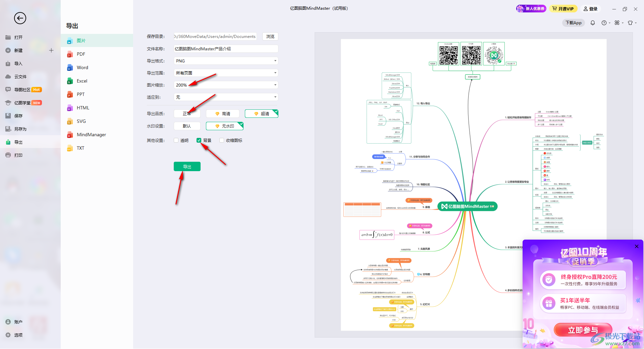644x349 pixels.
Task: Open the apps grid icon in toolbar
Action: click(x=617, y=23)
